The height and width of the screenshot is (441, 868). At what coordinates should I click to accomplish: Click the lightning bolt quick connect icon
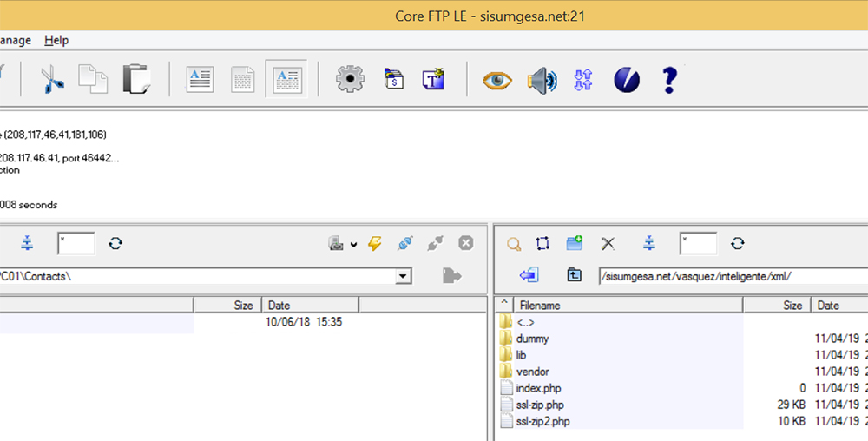375,243
